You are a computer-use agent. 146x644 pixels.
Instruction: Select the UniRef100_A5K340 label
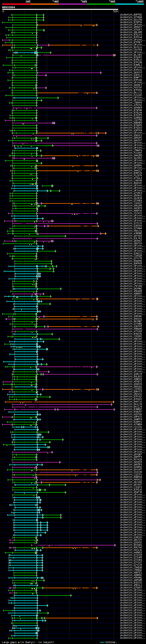[131, 339]
